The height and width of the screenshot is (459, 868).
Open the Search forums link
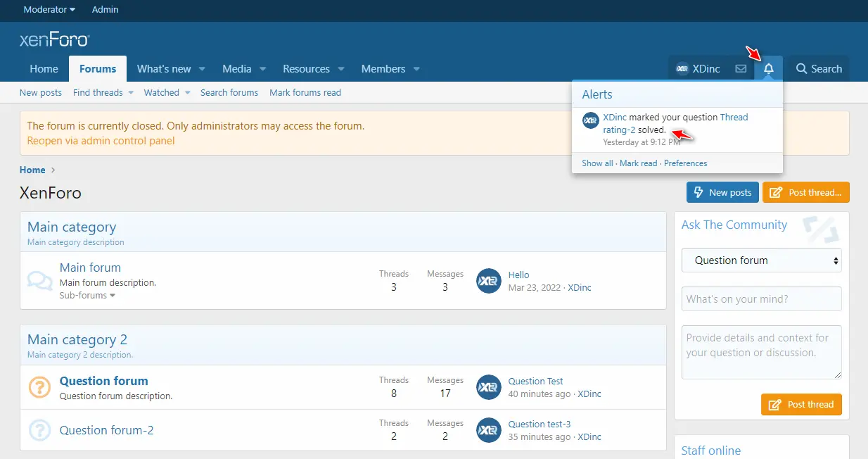229,92
